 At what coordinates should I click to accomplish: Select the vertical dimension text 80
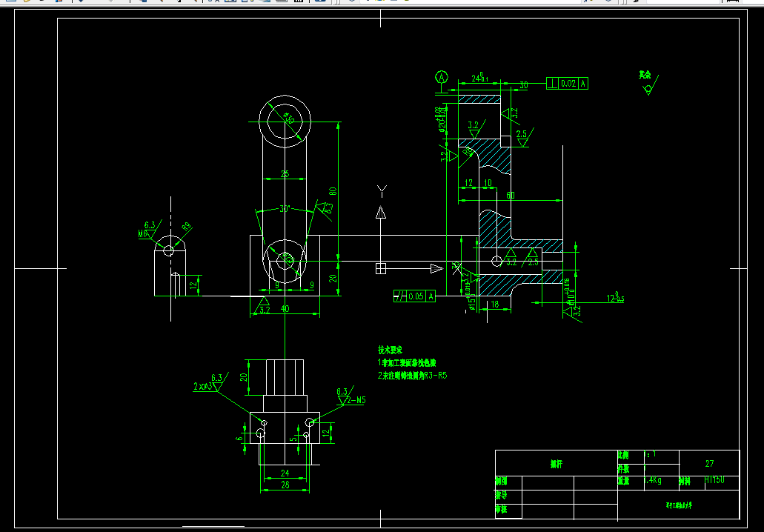[333, 191]
